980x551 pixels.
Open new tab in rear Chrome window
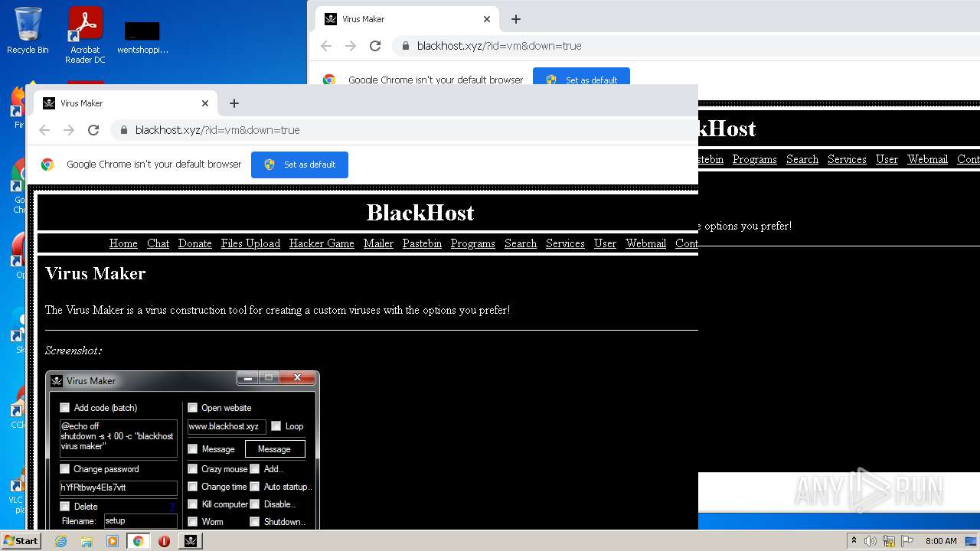click(x=516, y=19)
